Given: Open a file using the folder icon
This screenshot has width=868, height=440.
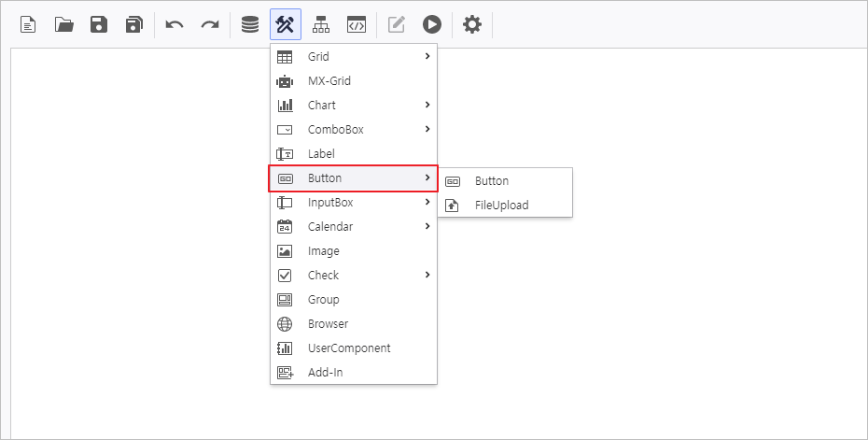Looking at the screenshot, I should pyautogui.click(x=64, y=24).
